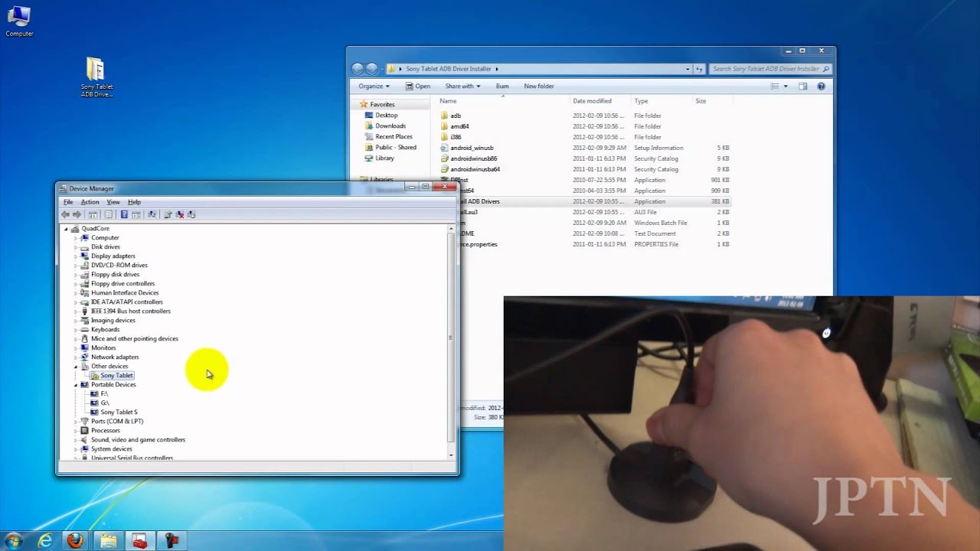Select the Sony Tablet warning device icon

(x=95, y=376)
